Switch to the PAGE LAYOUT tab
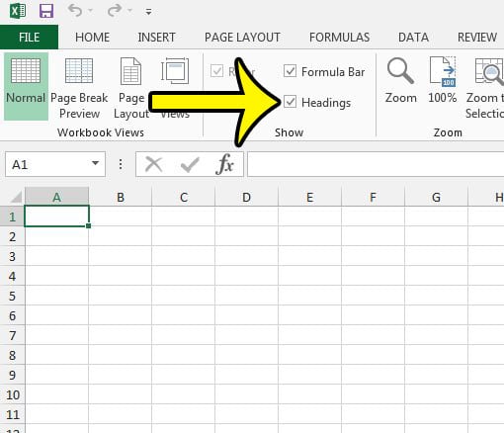This screenshot has width=504, height=433. point(242,38)
